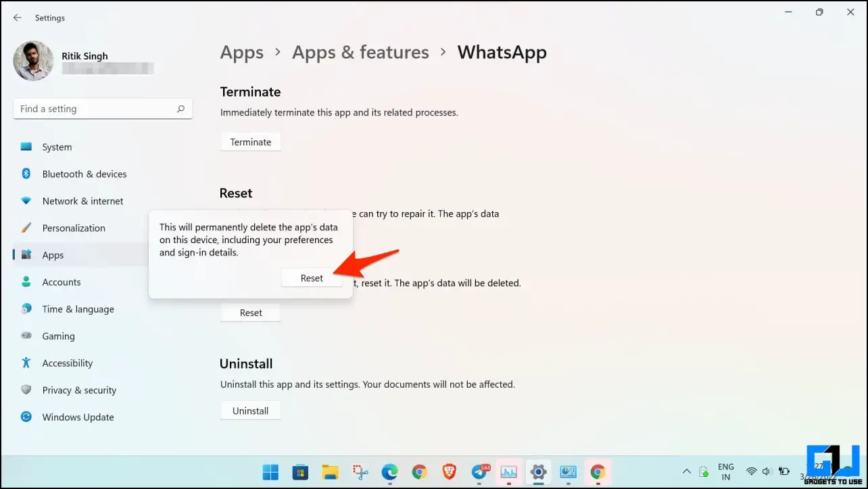Click the Reset button under Reset section
868x489 pixels.
251,313
